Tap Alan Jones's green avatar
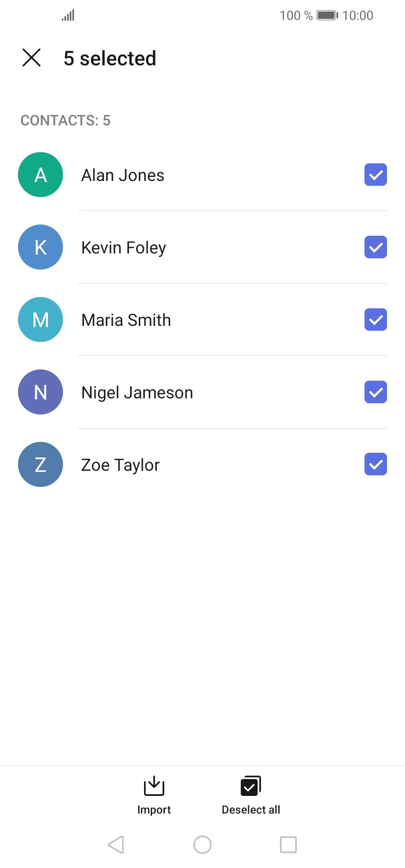 click(41, 175)
